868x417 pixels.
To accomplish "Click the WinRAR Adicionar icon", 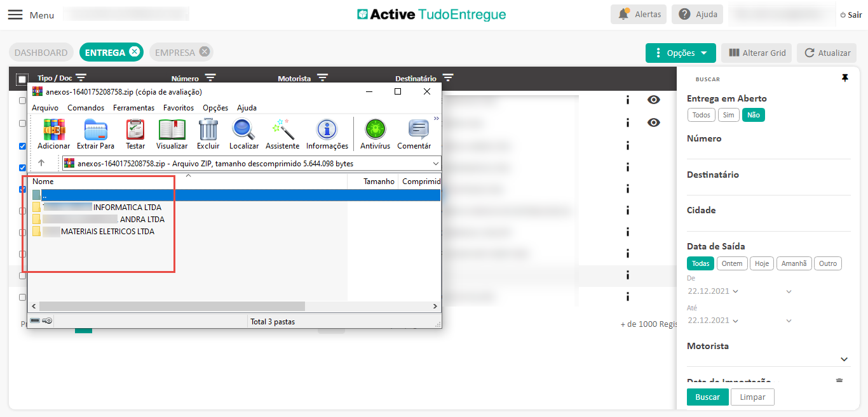I will (54, 129).
